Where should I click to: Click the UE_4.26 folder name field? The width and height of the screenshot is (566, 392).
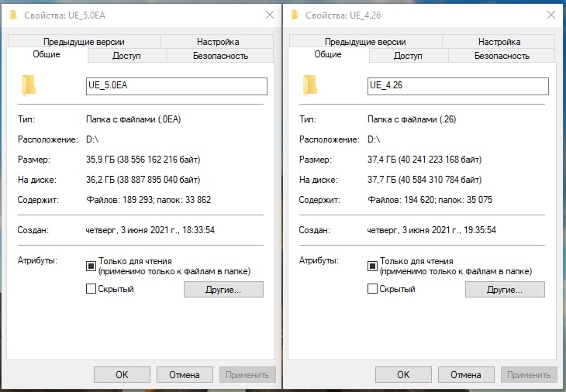(x=457, y=86)
